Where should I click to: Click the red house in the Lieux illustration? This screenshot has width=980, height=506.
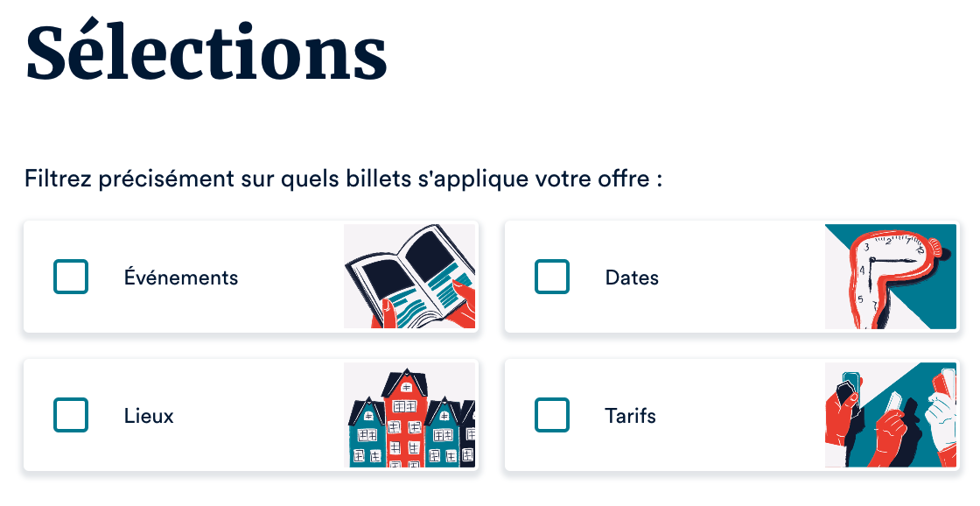point(405,420)
